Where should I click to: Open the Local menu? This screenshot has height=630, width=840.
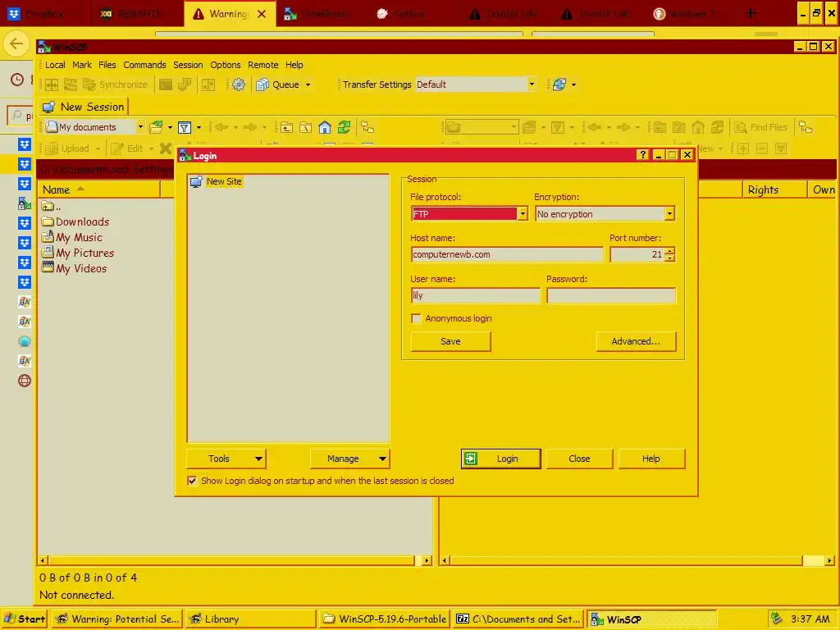55,65
